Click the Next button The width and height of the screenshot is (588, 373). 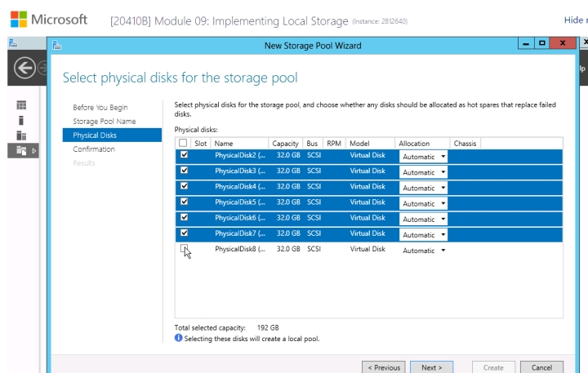tap(431, 367)
